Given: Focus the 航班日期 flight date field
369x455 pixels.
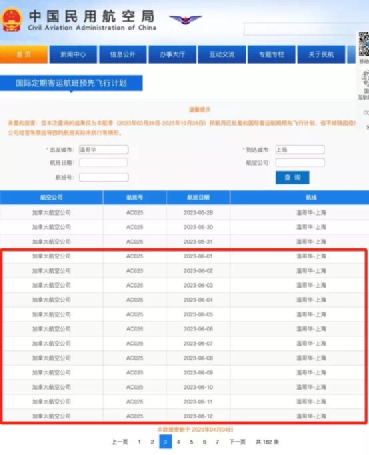Looking at the screenshot, I should click(103, 163).
